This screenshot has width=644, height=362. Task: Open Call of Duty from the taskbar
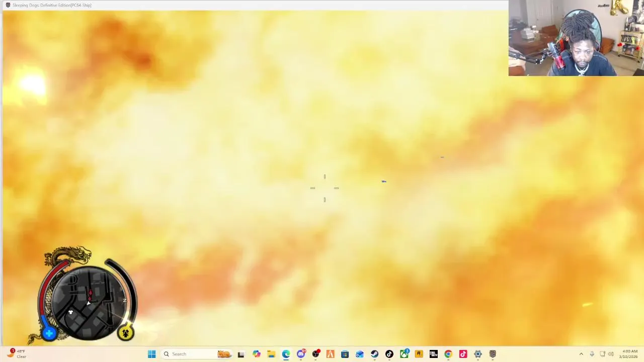coord(433,354)
